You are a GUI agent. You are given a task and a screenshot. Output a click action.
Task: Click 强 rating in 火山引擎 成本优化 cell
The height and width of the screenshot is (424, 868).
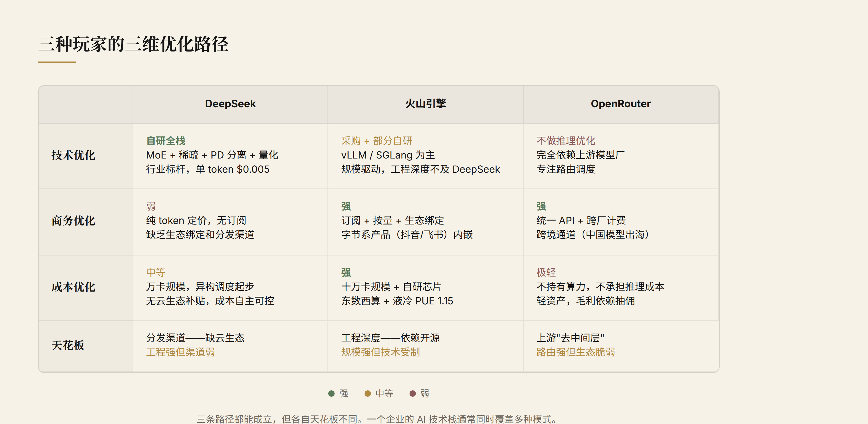346,272
